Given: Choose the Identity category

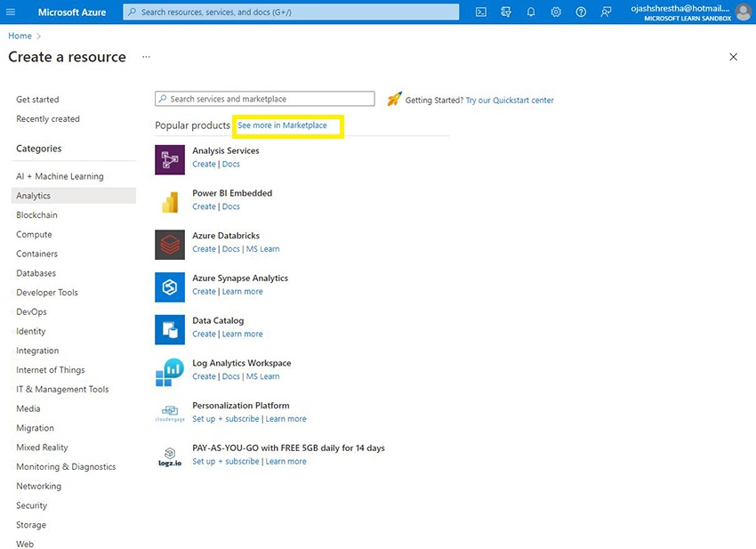Looking at the screenshot, I should point(31,331).
